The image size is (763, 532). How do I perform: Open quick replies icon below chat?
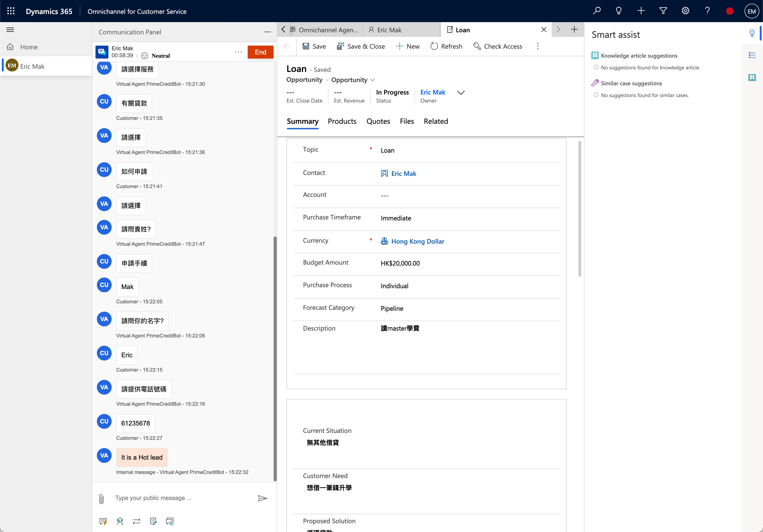pos(103,521)
